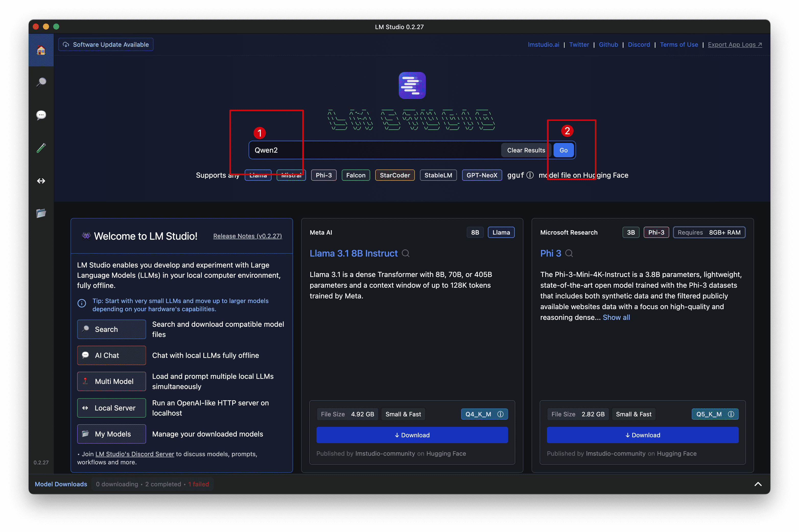
Task: Click Model Downloads in bottom bar
Action: click(x=61, y=484)
